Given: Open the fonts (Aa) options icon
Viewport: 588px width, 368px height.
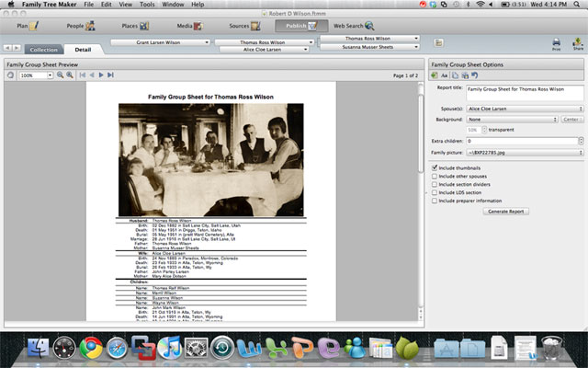Looking at the screenshot, I should point(443,75).
